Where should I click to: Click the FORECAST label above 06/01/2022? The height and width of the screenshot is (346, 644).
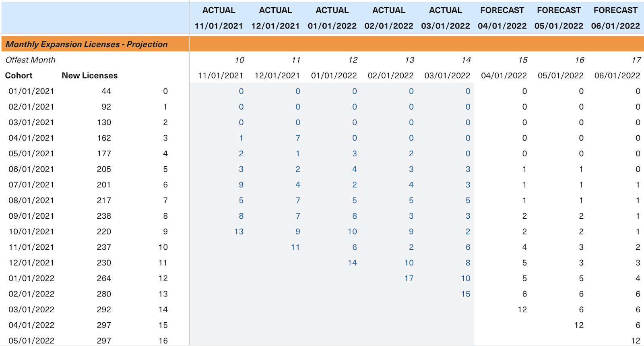point(615,10)
